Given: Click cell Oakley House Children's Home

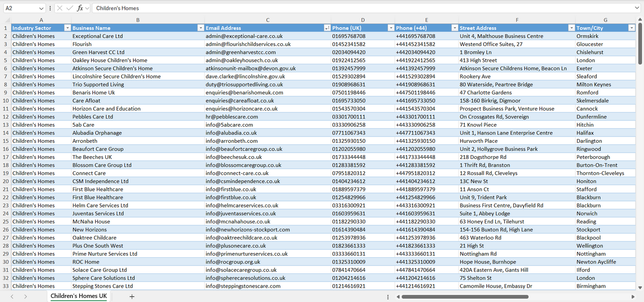Looking at the screenshot, I should pos(138,60).
